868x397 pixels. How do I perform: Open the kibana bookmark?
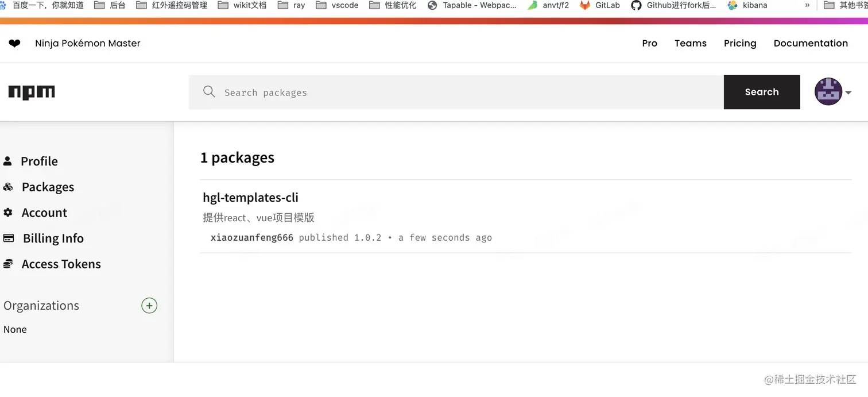[747, 5]
